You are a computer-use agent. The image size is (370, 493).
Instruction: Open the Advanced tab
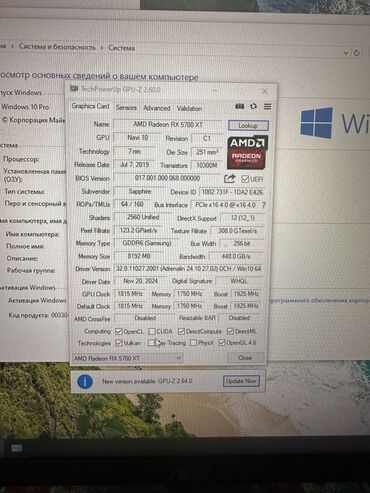[157, 108]
